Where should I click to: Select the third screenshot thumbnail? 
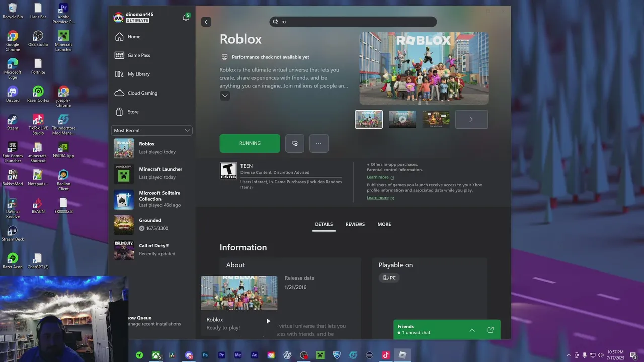tap(436, 119)
